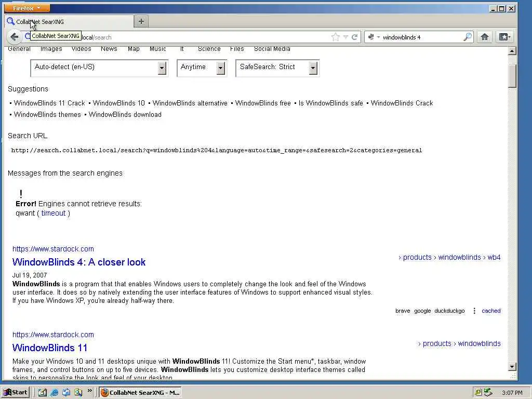Viewport: 532px width, 399px height.
Task: Click suggestion Is WindowBlinds safe
Action: [x=331, y=103]
